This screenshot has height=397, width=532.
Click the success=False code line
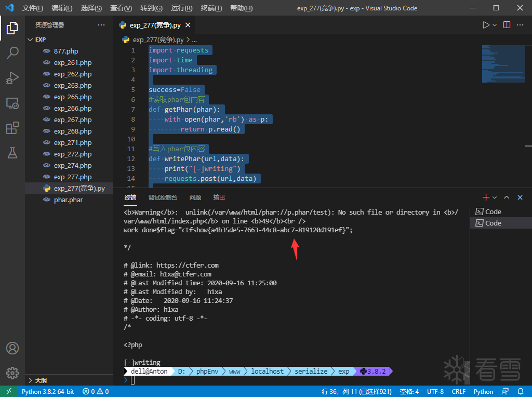click(175, 89)
